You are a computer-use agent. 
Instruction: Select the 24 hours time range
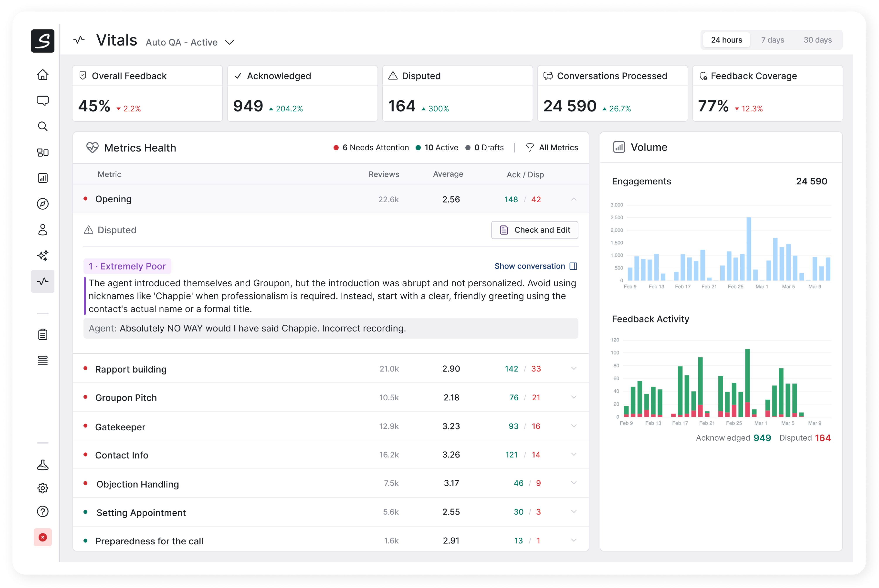coord(726,40)
